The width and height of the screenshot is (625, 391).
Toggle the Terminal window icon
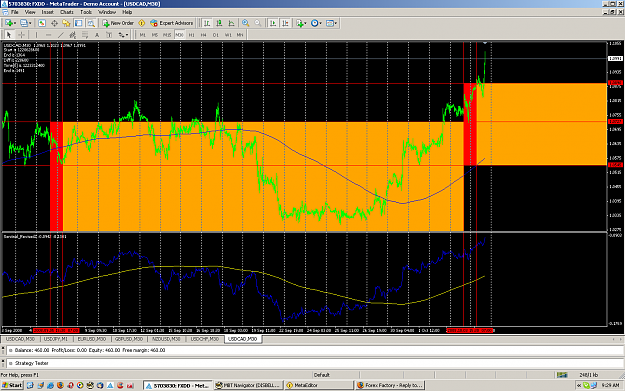(x=79, y=23)
